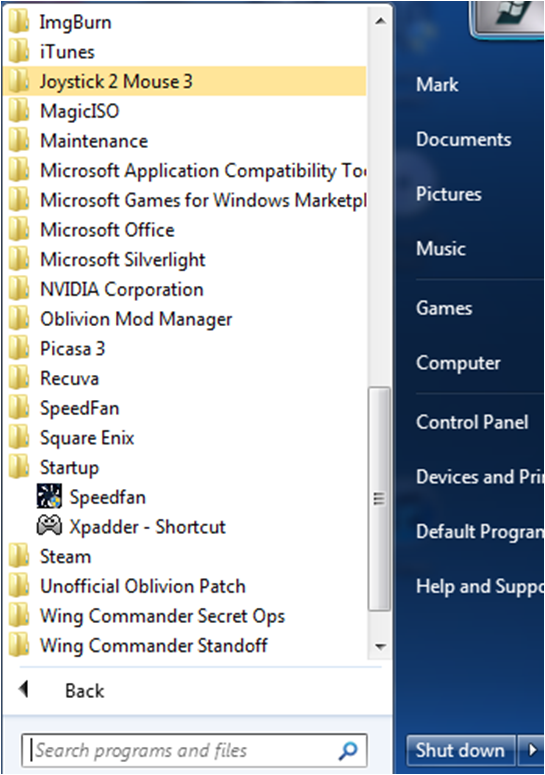545x775 pixels.
Task: Click the Microsoft Games for Windows folder icon
Action: (19, 200)
